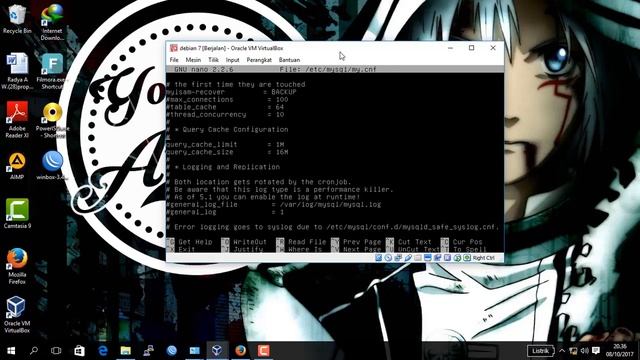
Task: Click the VM processor status icon
Action: 447,258
